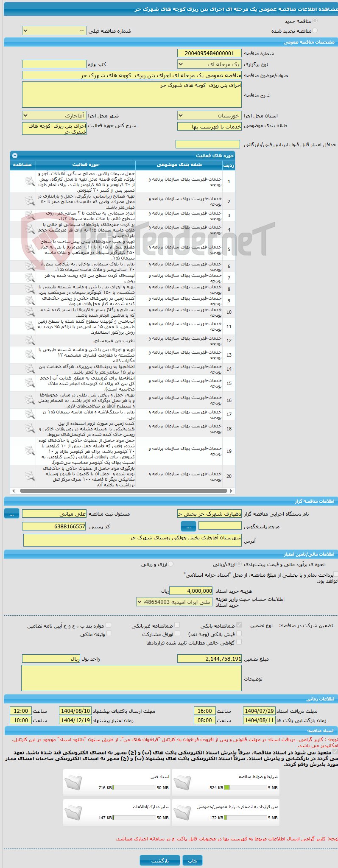338x868 pixels.
Task: Open view icon for activity row 1
Action: [29, 181]
